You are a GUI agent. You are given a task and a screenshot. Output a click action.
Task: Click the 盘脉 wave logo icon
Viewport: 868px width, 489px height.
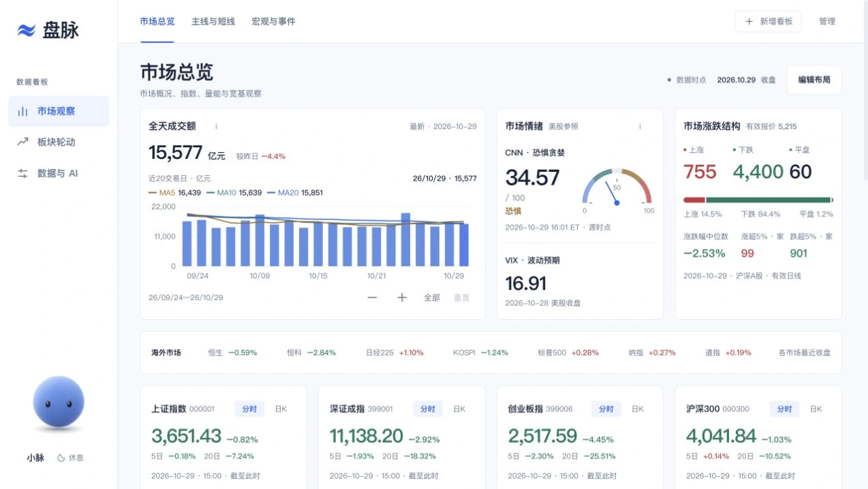click(26, 30)
